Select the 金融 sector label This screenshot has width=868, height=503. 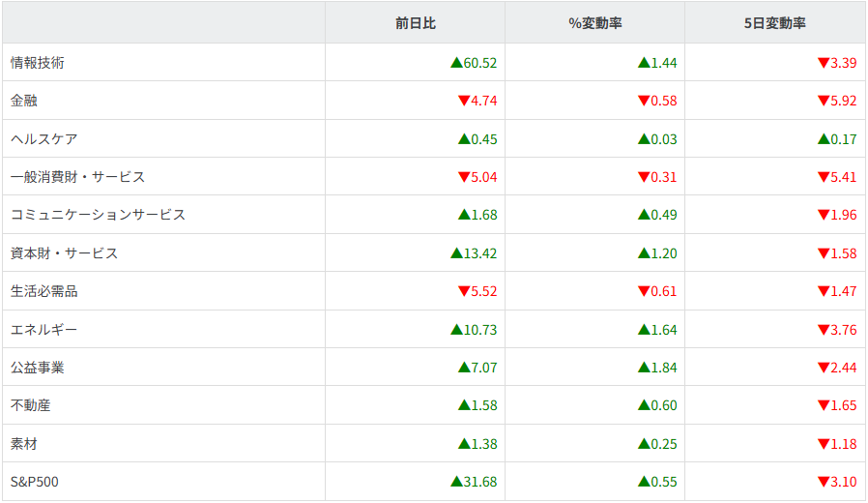(24, 101)
